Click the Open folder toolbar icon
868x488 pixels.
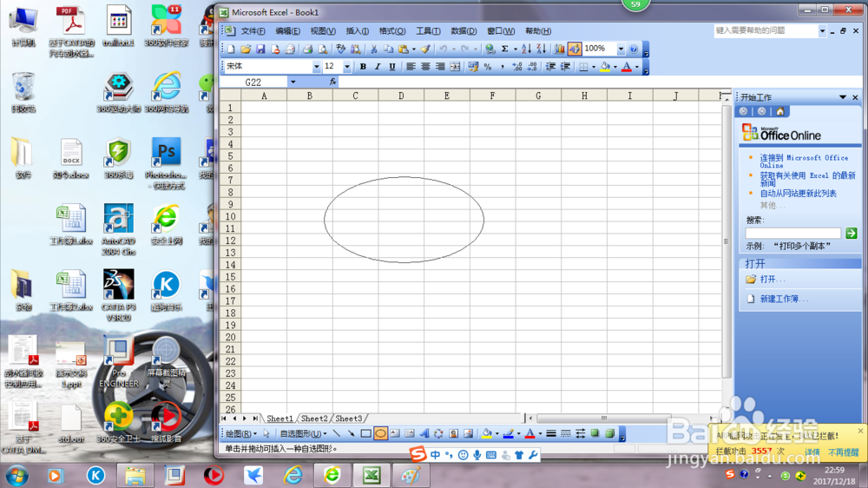point(246,49)
